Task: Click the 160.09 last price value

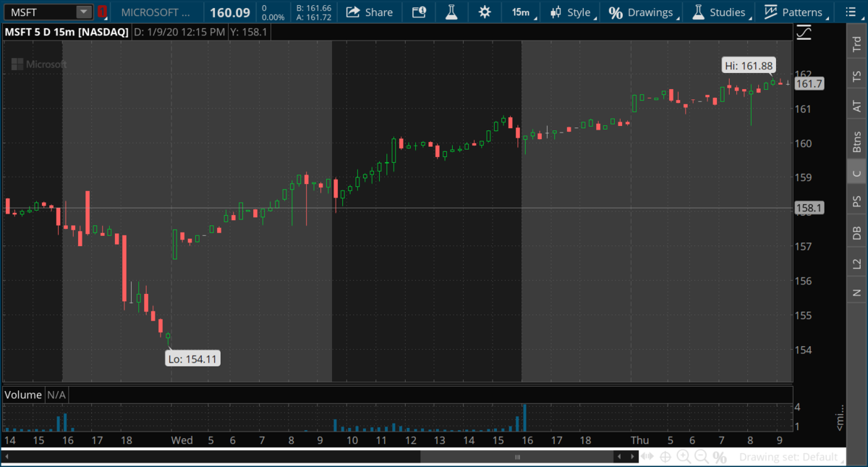Action: point(229,12)
